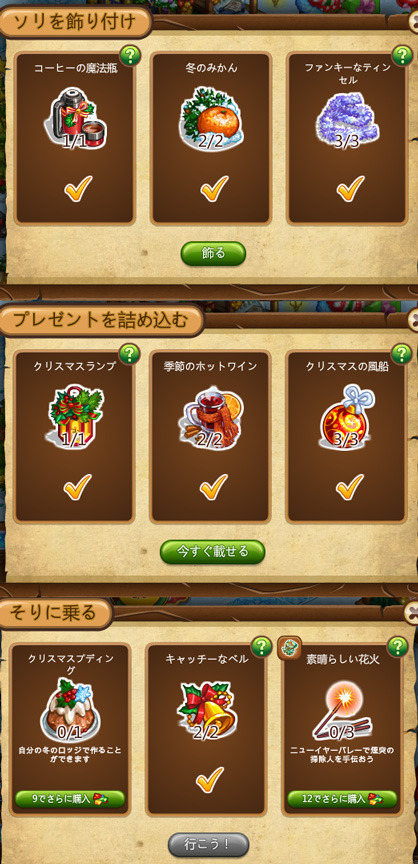418x864 pixels.
Task: Click the Christmas pudding icon
Action: click(70, 710)
